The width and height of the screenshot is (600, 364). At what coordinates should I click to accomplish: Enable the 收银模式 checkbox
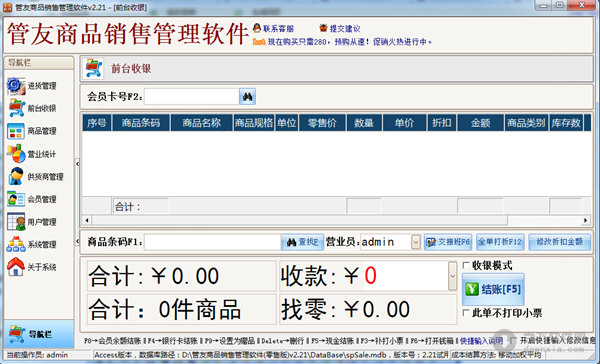coord(466,265)
